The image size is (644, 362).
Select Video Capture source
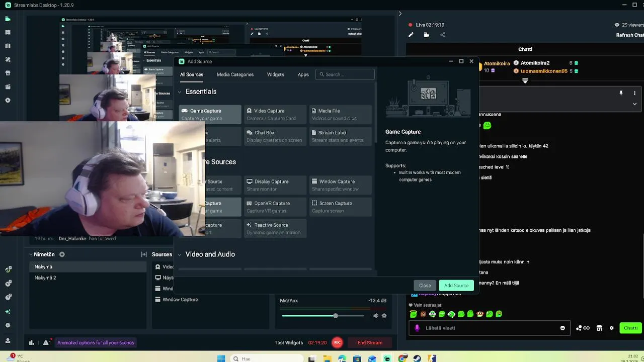pyautogui.click(x=275, y=114)
